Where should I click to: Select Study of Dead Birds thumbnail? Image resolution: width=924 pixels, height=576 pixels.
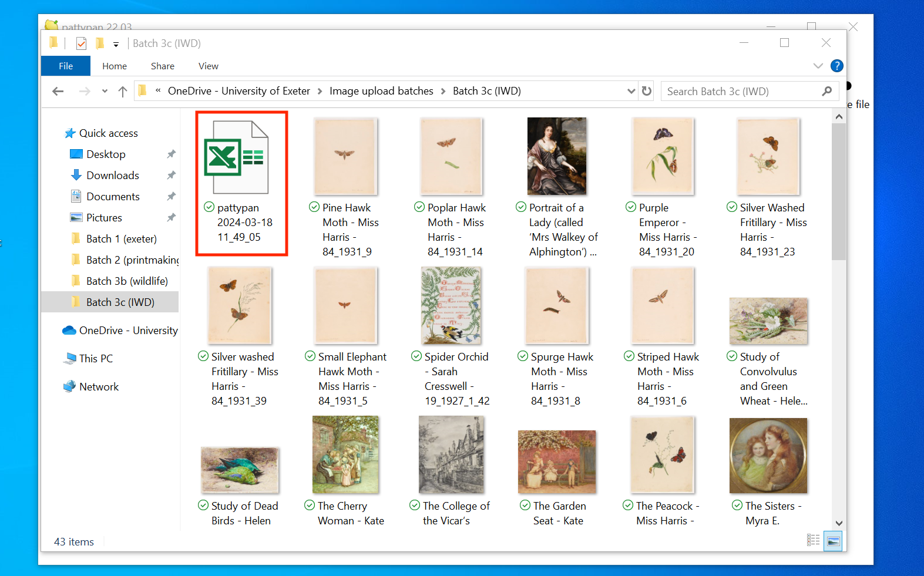[x=240, y=470]
